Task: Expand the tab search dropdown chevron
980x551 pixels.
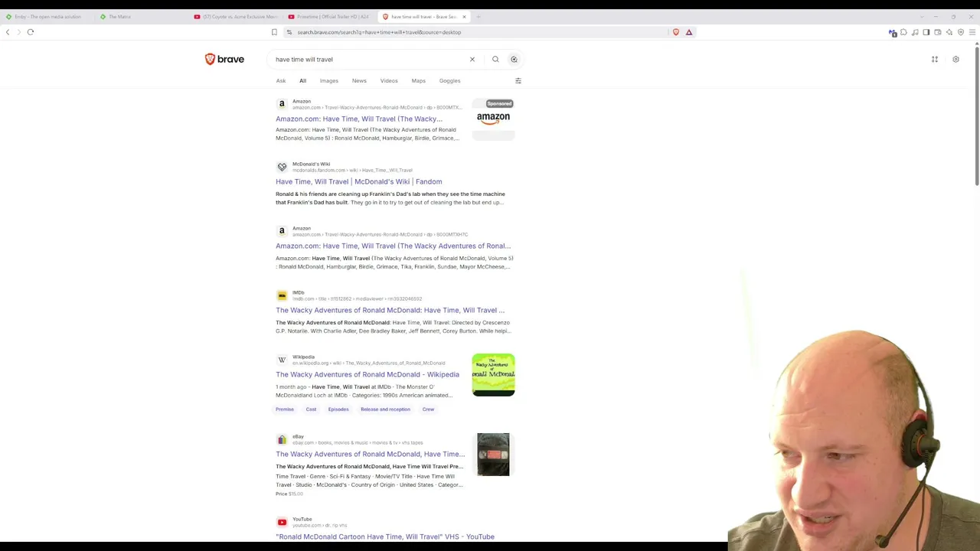Action: (x=922, y=16)
